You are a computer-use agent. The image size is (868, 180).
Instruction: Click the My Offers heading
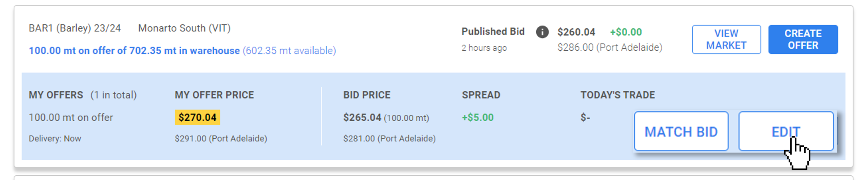point(56,95)
